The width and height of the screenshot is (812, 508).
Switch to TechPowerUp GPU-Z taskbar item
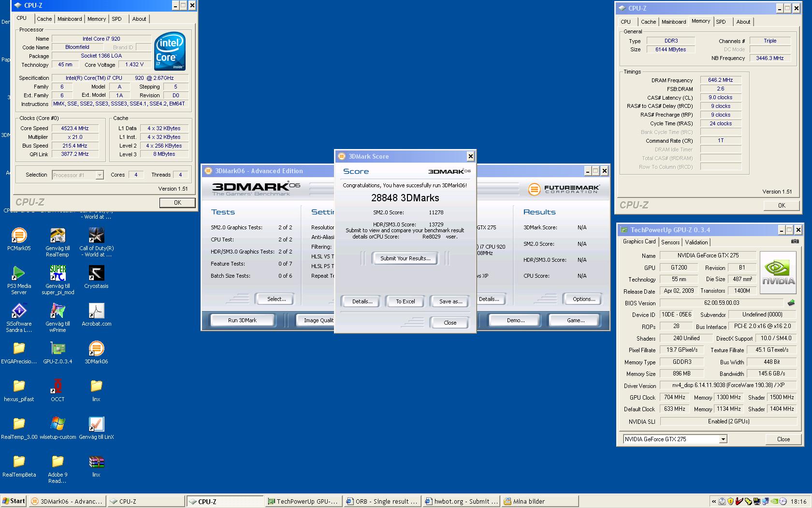click(x=303, y=501)
